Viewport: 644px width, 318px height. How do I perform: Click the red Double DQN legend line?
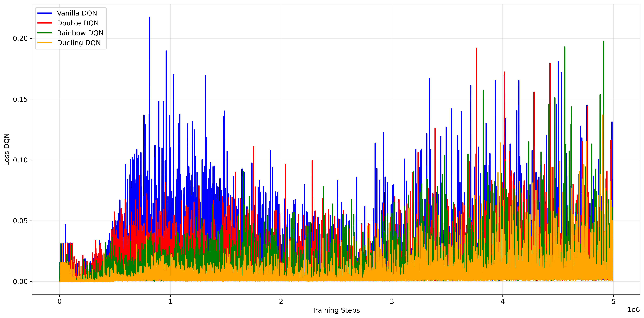tap(45, 23)
